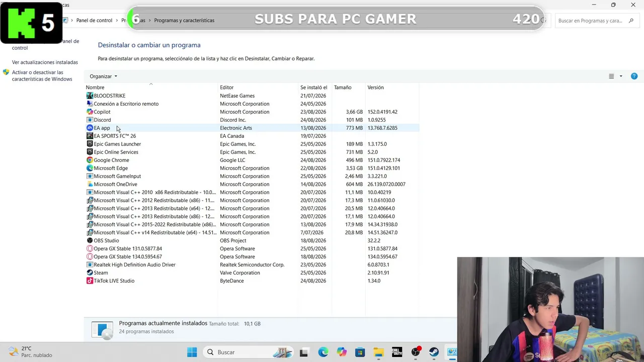This screenshot has height=362, width=644.
Task: Click the NetEase Games editor cell
Action: point(237,96)
